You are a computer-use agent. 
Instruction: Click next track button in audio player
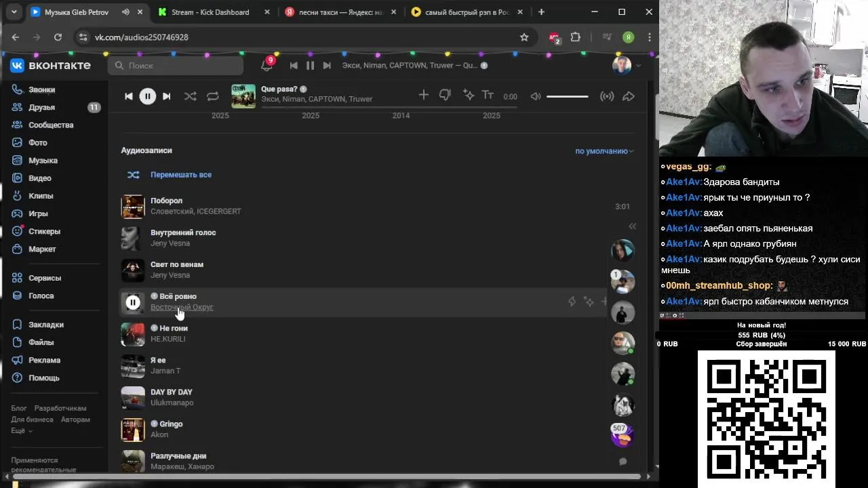(x=166, y=96)
